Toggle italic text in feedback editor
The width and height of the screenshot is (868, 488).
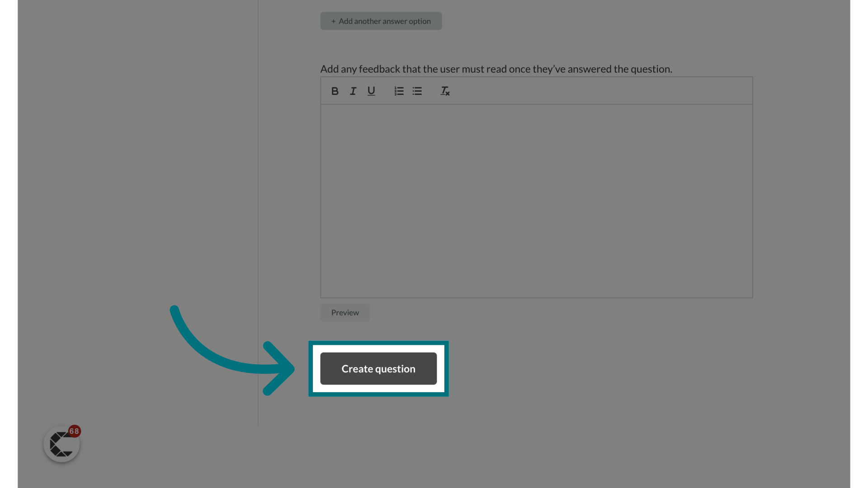[353, 90]
